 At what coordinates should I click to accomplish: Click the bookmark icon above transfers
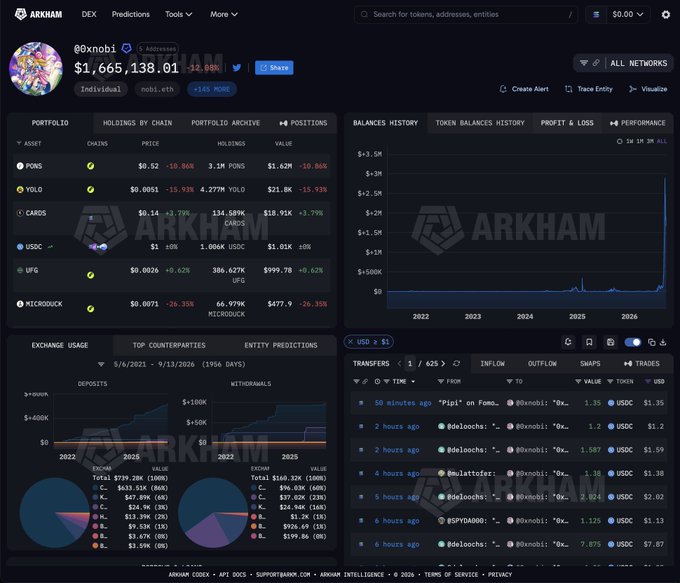(589, 342)
